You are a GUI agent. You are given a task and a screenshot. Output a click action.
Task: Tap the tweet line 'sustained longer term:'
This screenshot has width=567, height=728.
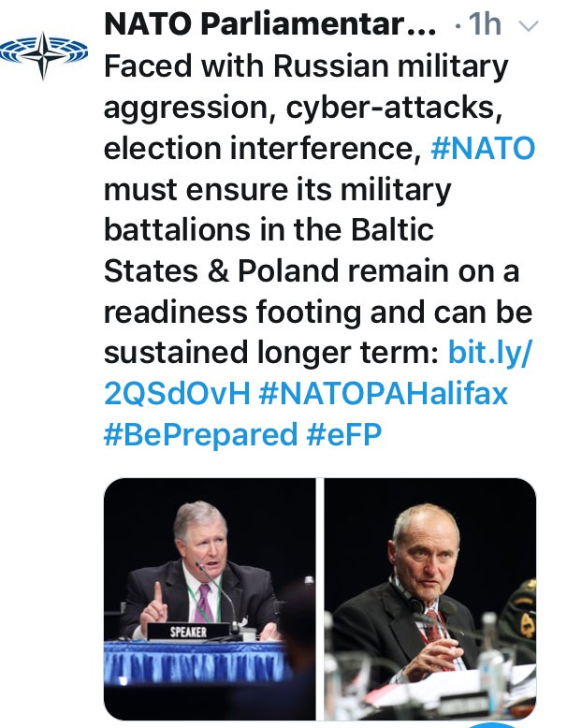click(271, 353)
